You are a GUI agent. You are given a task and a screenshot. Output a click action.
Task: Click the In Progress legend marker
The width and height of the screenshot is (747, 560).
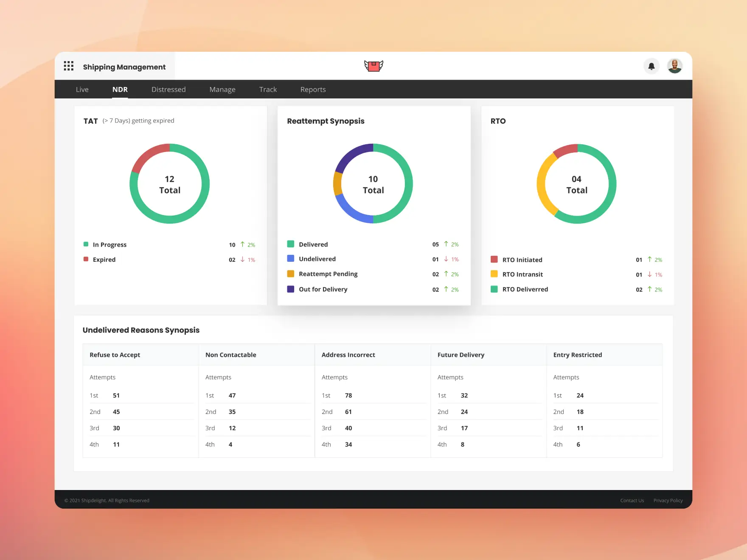(86, 244)
